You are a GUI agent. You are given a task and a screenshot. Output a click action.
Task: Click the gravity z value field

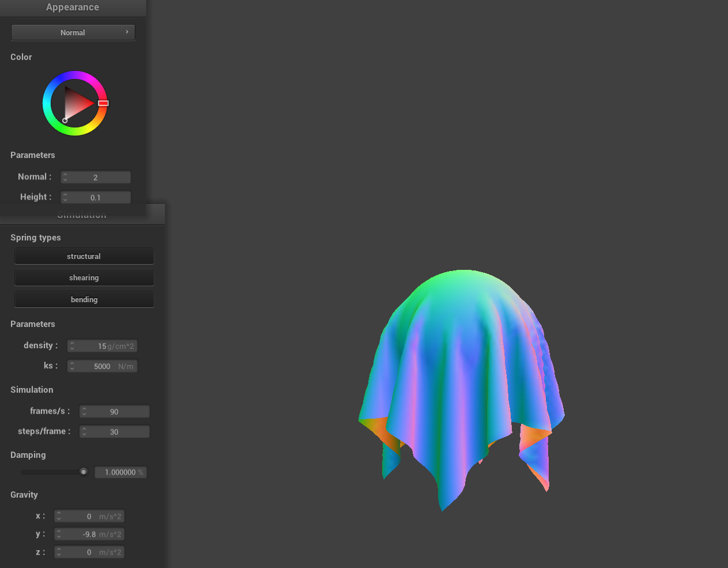click(92, 552)
